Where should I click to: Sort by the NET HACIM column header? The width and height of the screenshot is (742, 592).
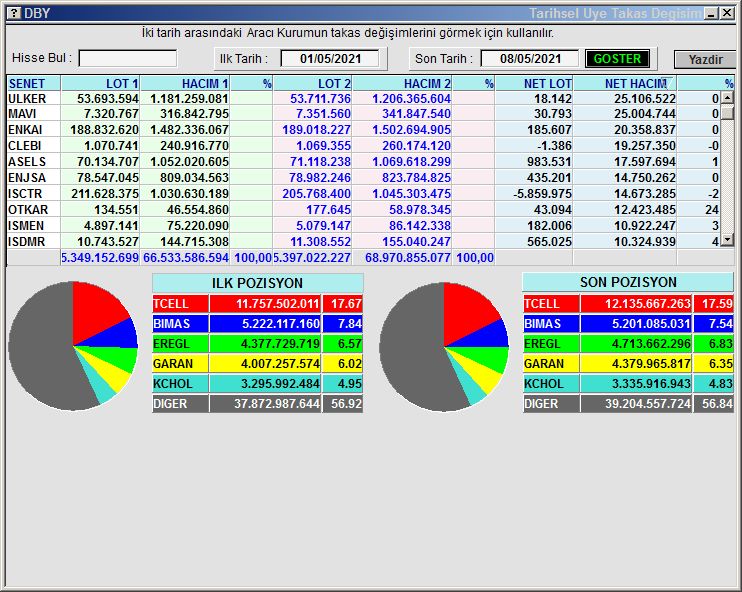click(625, 83)
